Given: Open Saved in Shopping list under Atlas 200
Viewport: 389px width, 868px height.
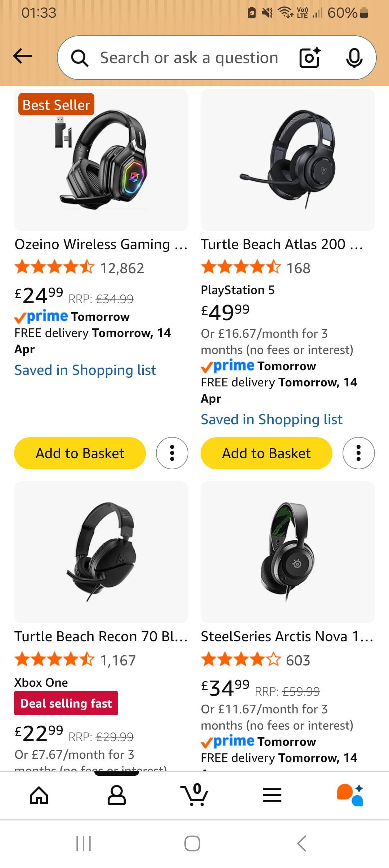Looking at the screenshot, I should [272, 420].
